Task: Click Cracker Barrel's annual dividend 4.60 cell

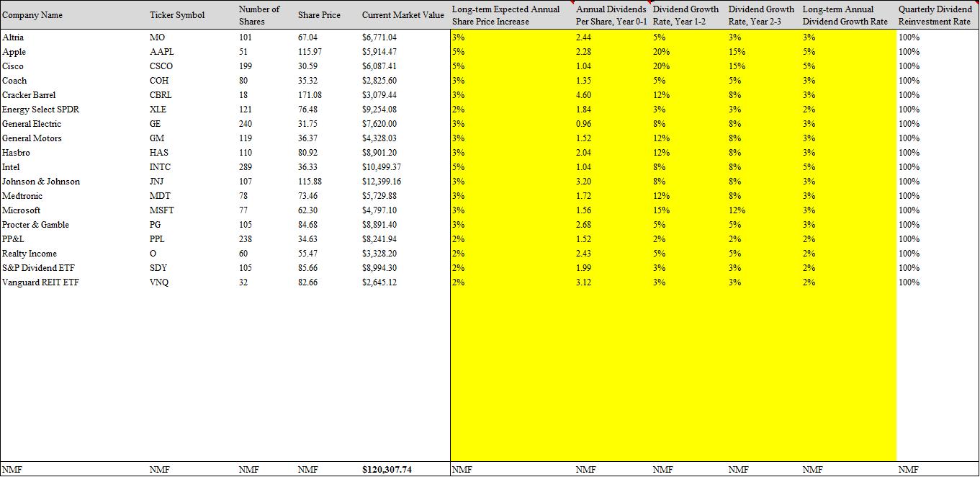Action: (584, 95)
